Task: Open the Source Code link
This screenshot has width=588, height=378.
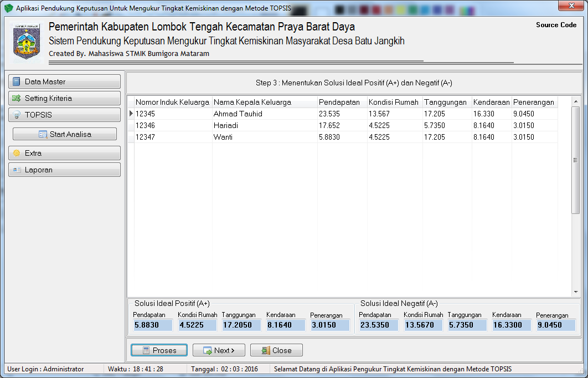Action: pos(556,24)
